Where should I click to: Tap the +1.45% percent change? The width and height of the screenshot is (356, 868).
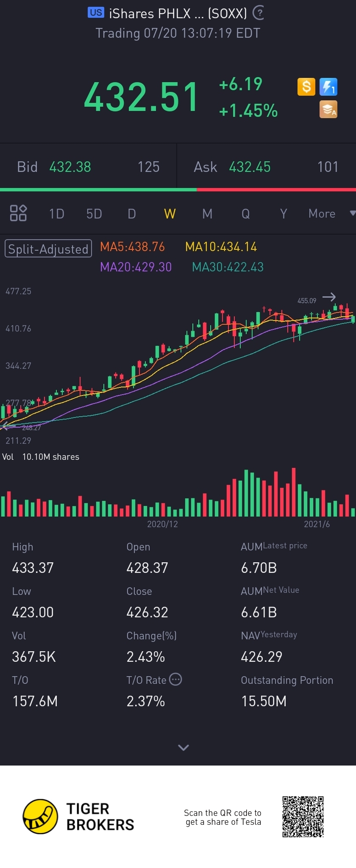pos(248,111)
